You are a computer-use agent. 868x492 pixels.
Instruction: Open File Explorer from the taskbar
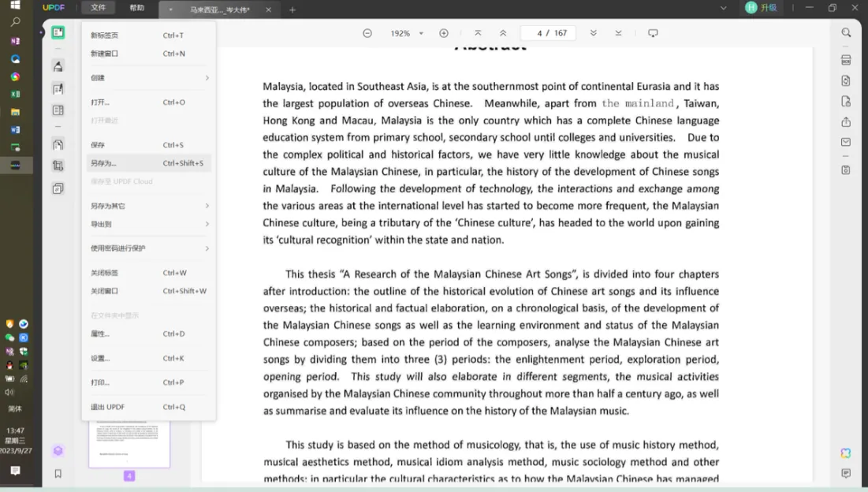pyautogui.click(x=16, y=112)
